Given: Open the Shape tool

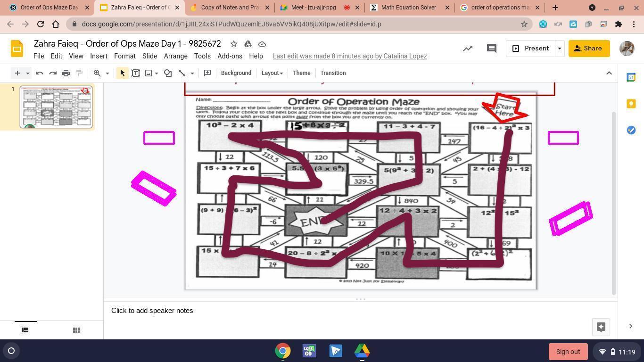Looking at the screenshot, I should (x=168, y=73).
